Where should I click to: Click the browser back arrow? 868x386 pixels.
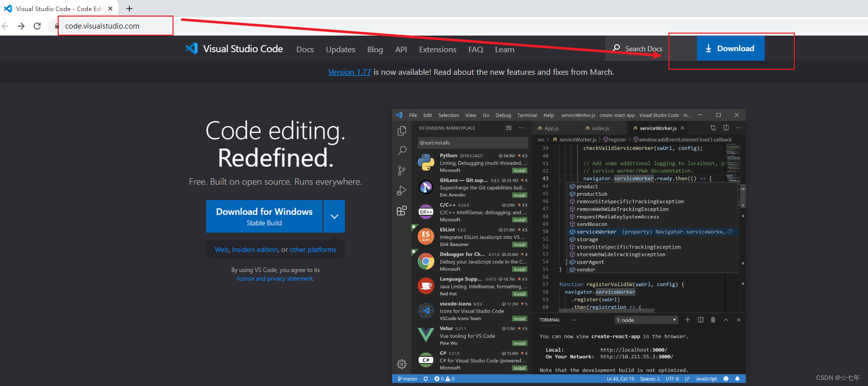(5, 26)
